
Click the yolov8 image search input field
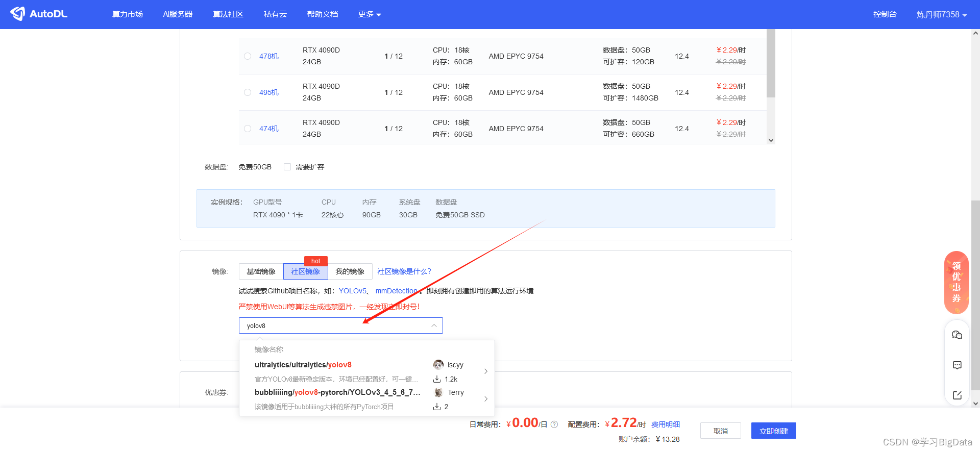pyautogui.click(x=340, y=325)
